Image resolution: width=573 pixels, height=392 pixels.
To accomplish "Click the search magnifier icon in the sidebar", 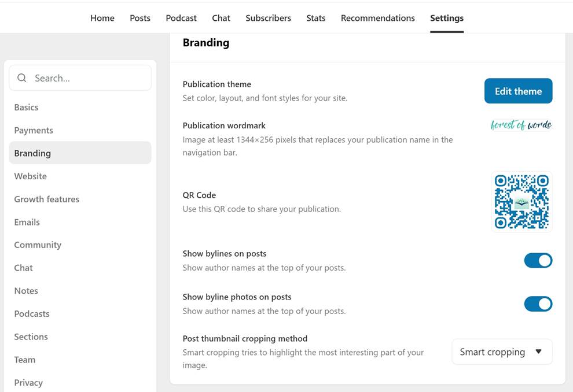I will 21,77.
